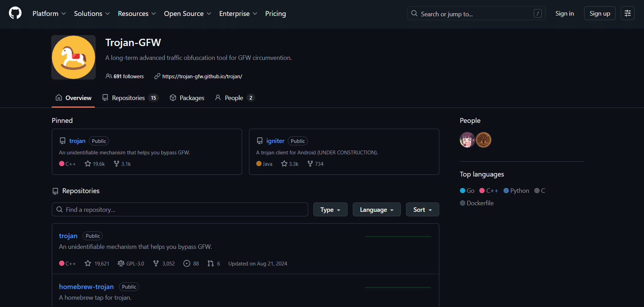Click the link chain icon beside the URL
Viewport: 644px width, 307px height.
[x=157, y=76]
